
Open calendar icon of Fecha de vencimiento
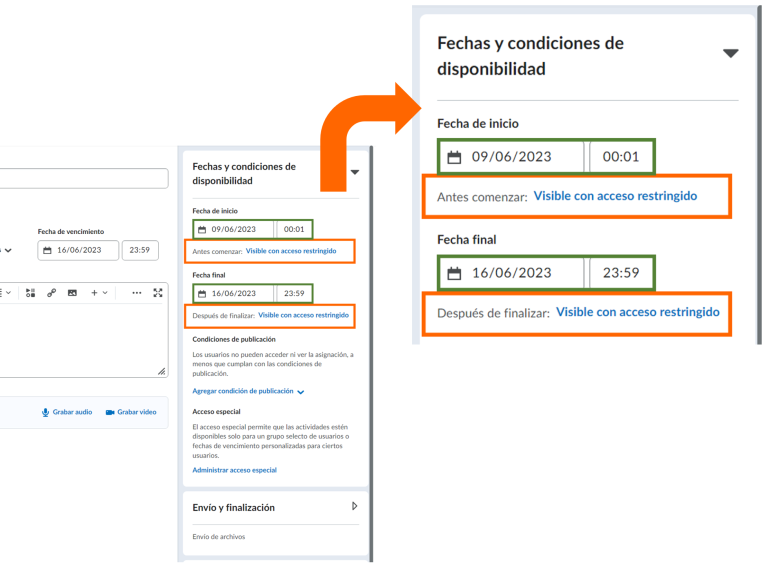pyautogui.click(x=48, y=250)
